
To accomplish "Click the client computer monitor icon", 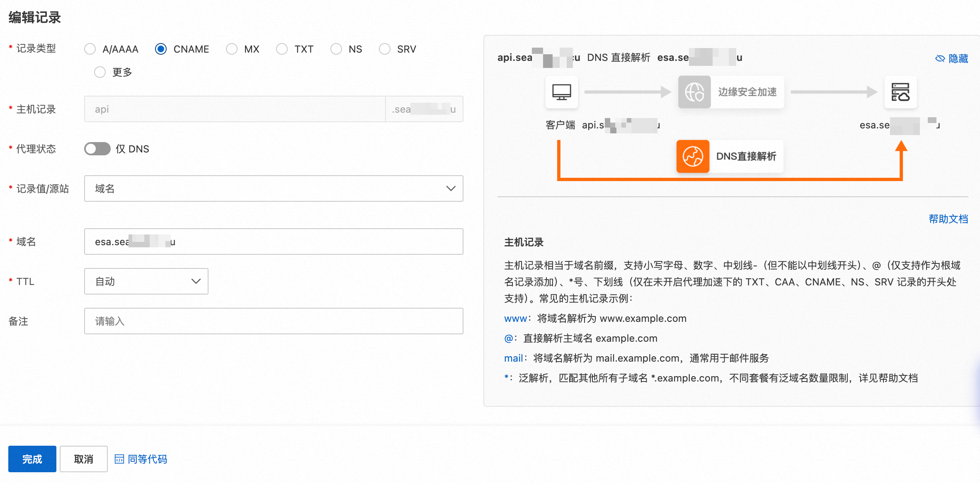I will pos(561,92).
